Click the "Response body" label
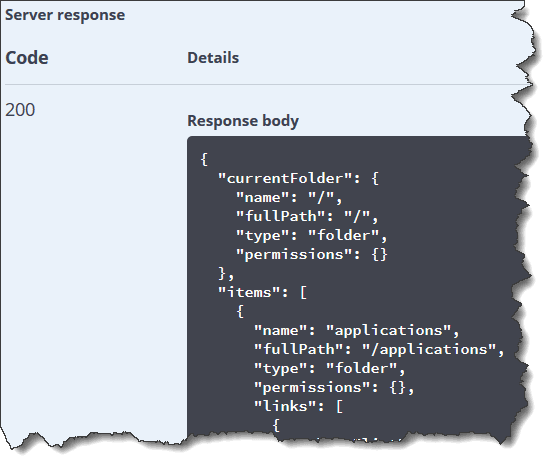 point(243,121)
